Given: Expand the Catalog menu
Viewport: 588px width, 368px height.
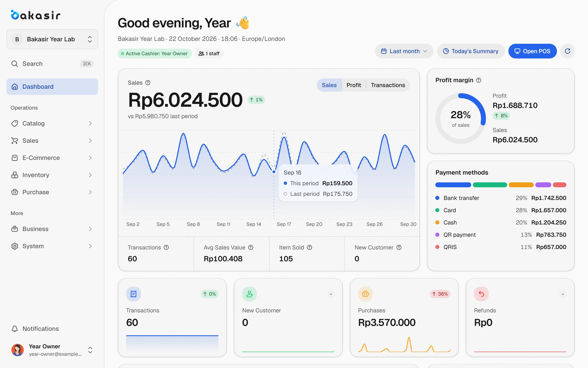Looking at the screenshot, I should (x=52, y=123).
